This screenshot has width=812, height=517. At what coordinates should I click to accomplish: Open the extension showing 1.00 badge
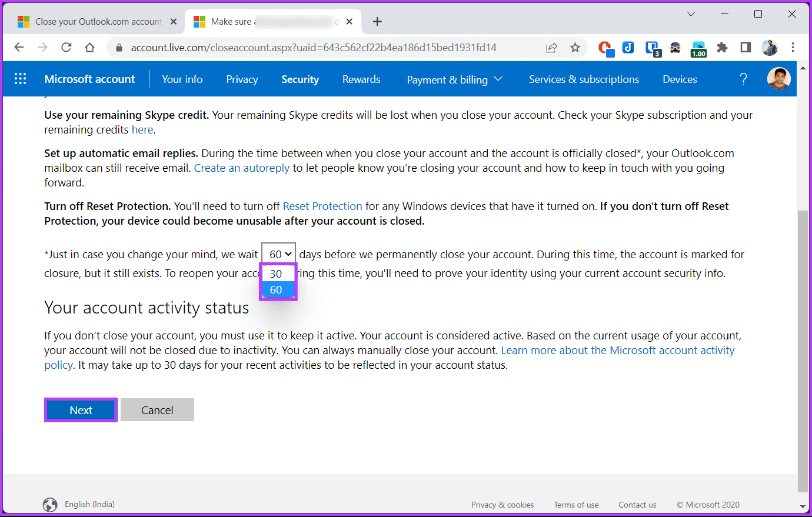coord(698,49)
